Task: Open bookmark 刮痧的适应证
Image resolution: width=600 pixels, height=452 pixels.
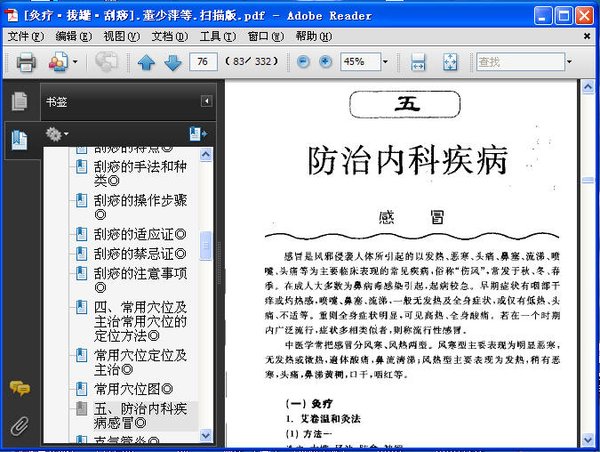Action: [140, 234]
